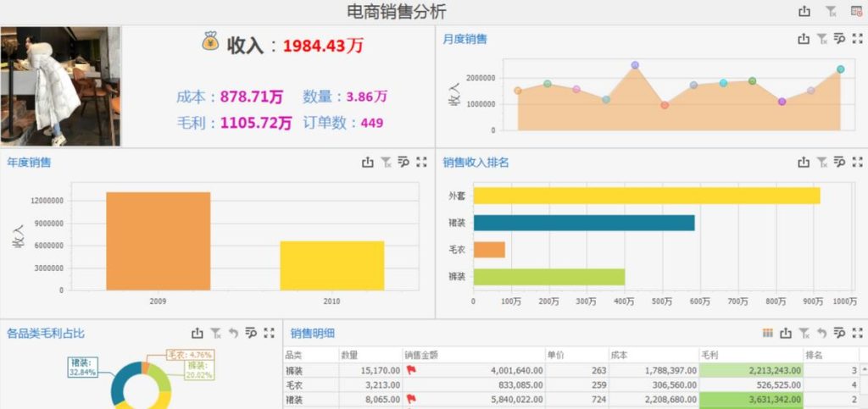Image resolution: width=868 pixels, height=409 pixels.
Task: Open the data table settings icon in title bar
Action: coord(856,11)
